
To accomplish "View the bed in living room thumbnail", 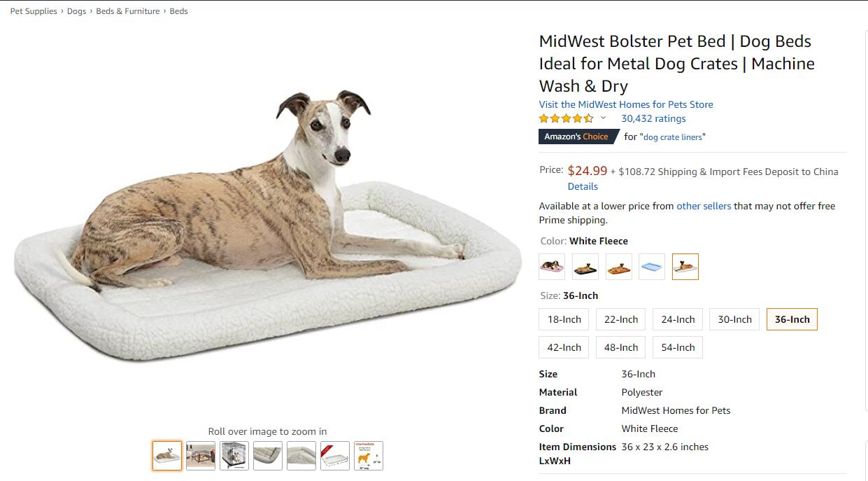I will tap(201, 456).
